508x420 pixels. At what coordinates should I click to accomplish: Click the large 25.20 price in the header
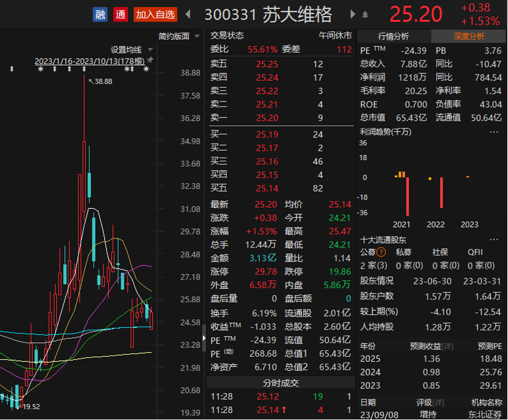416,15
